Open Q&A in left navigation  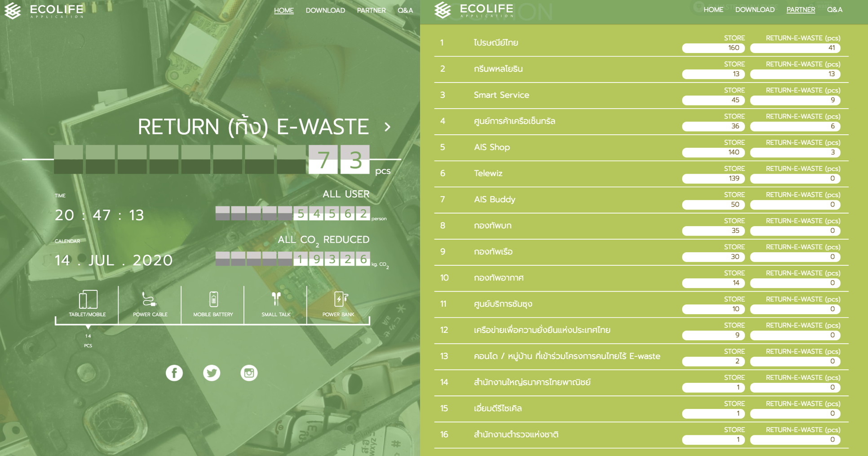pos(405,10)
